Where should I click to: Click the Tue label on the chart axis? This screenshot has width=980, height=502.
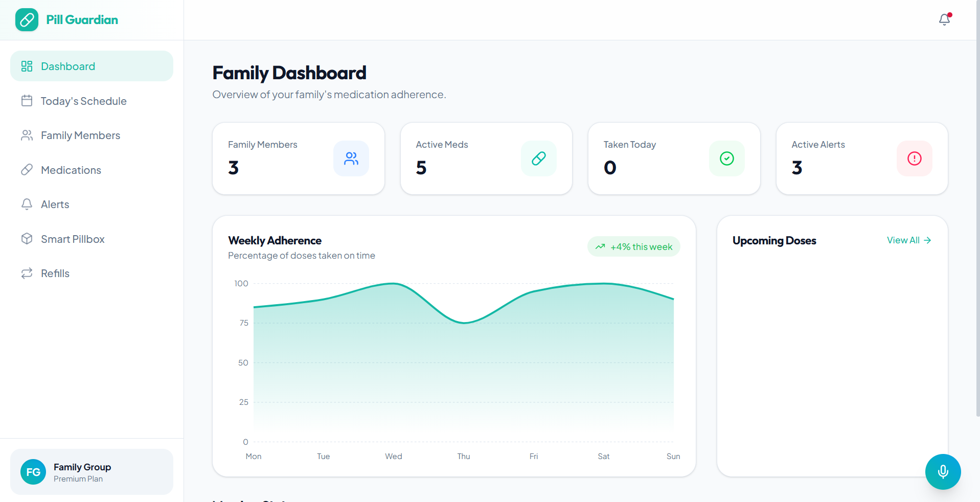(x=324, y=457)
